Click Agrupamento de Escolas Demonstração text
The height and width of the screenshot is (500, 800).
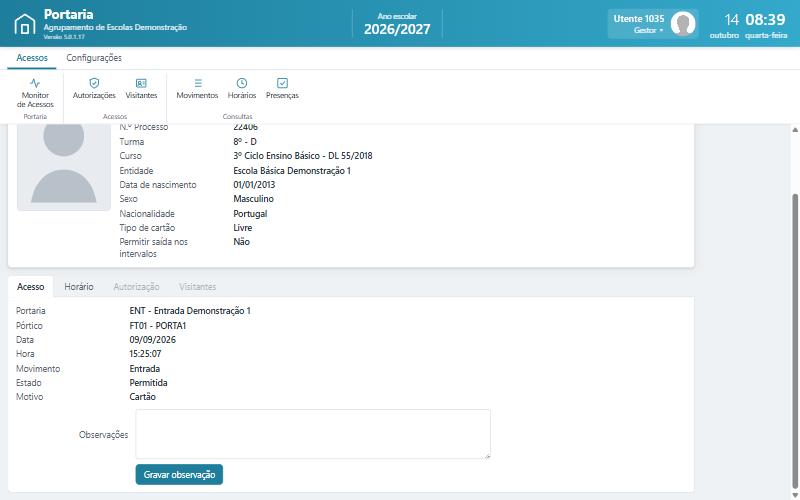(x=115, y=27)
